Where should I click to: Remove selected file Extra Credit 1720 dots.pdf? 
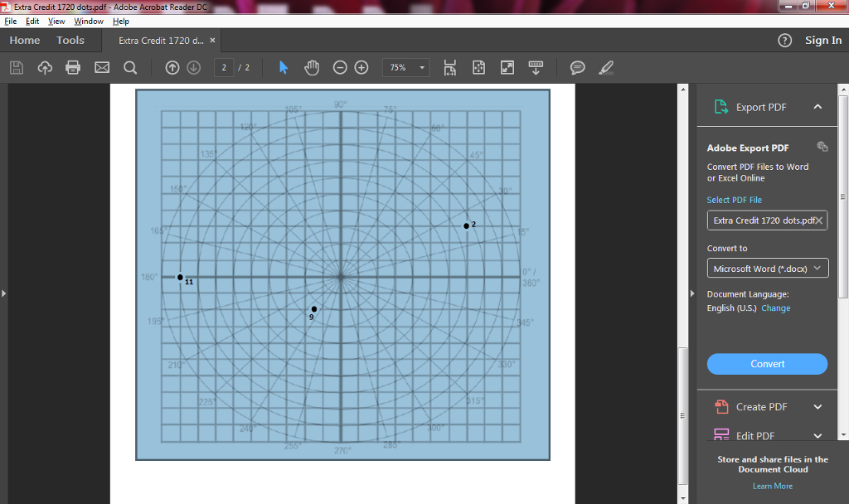pos(819,220)
